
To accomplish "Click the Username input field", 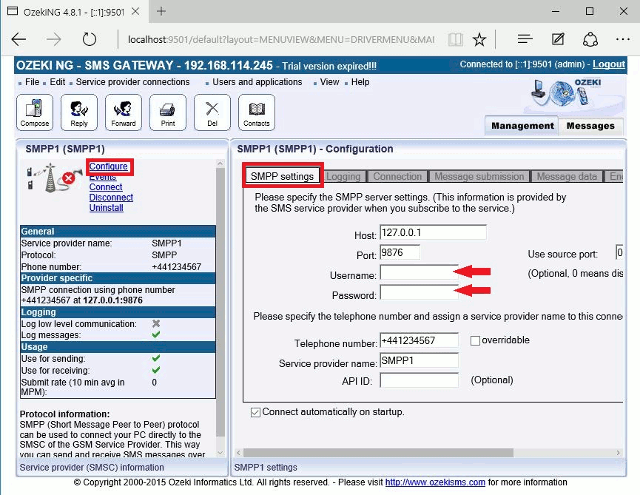I will [x=419, y=272].
